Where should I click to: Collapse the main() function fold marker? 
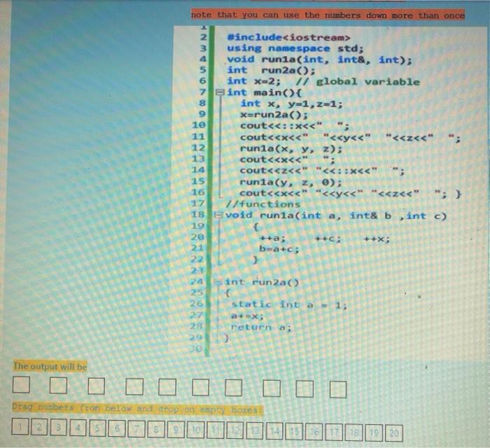click(x=220, y=92)
